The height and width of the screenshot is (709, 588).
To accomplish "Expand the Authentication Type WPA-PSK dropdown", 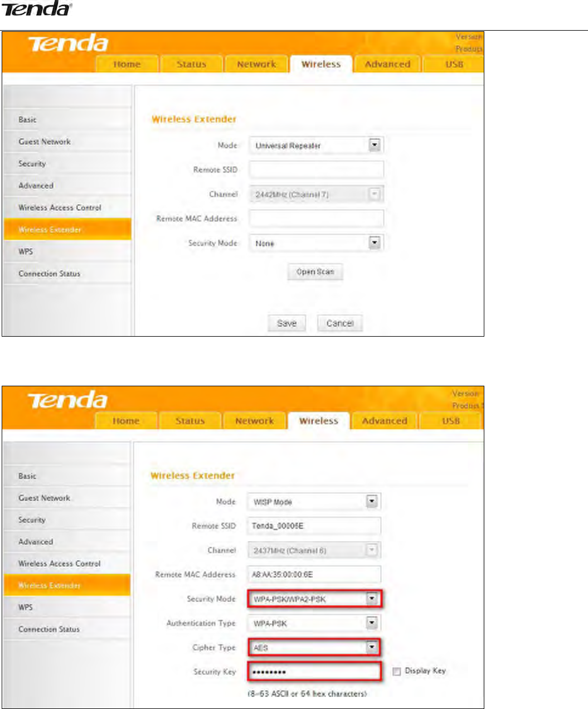I will tap(314, 623).
